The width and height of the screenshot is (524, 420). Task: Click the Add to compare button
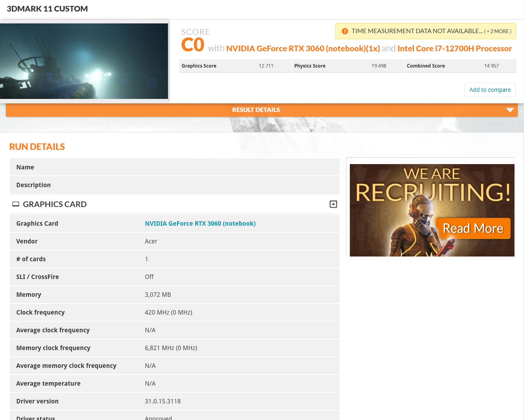coord(490,90)
